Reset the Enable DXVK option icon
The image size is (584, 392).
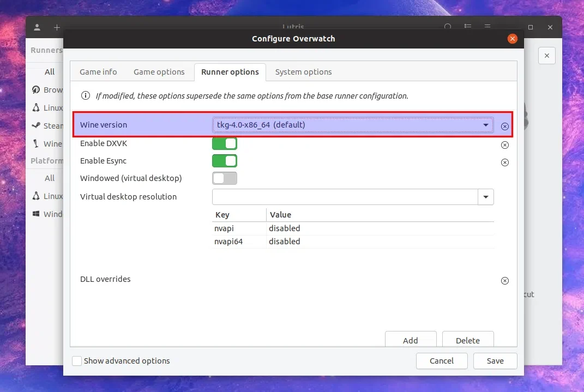[505, 145]
